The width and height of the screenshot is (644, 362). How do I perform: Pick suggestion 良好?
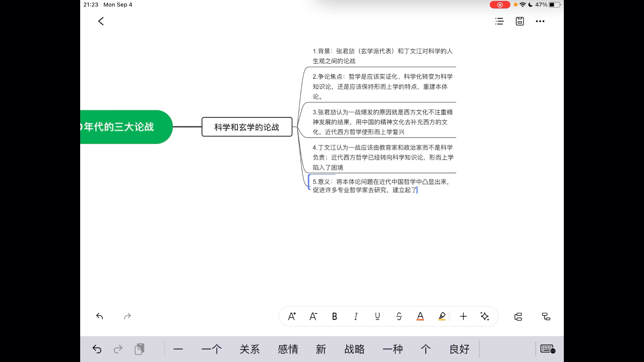460,349
